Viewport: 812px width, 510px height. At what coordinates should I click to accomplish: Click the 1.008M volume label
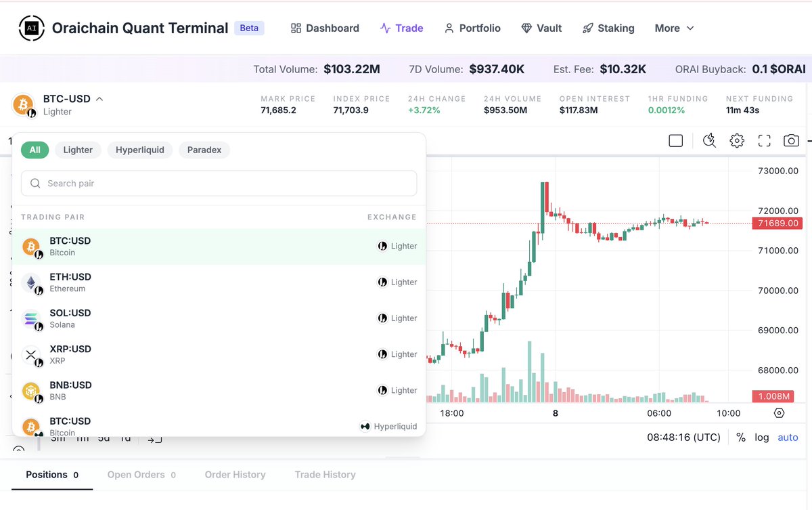[773, 396]
